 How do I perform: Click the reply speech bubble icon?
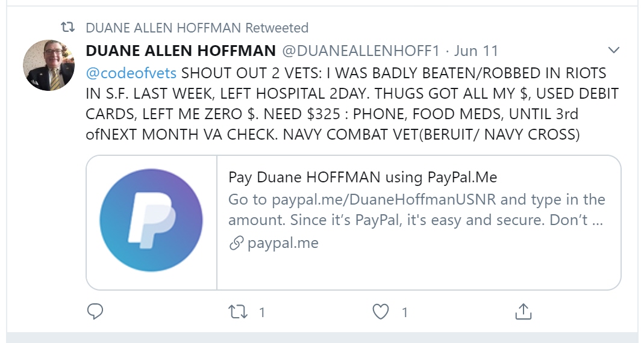click(x=95, y=312)
